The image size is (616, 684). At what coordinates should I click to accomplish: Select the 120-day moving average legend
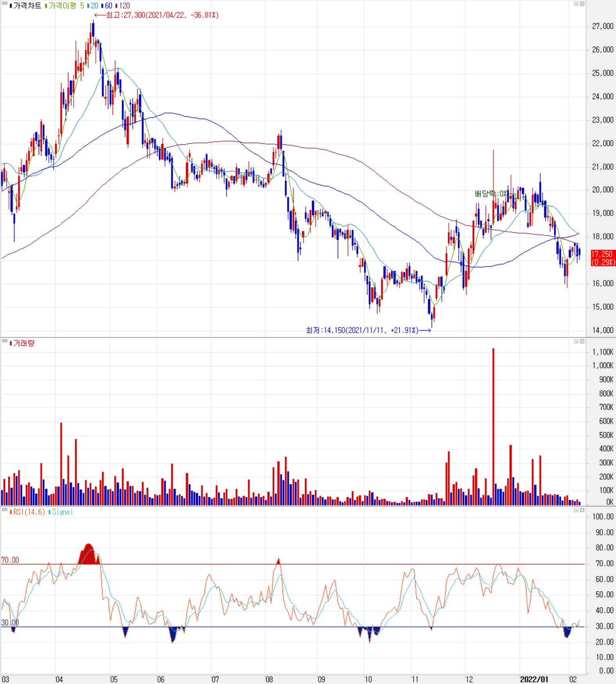[123, 6]
